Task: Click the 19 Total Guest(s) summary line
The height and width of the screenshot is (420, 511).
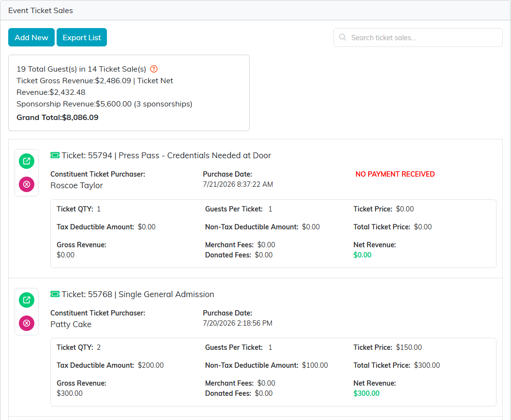Action: [x=81, y=69]
